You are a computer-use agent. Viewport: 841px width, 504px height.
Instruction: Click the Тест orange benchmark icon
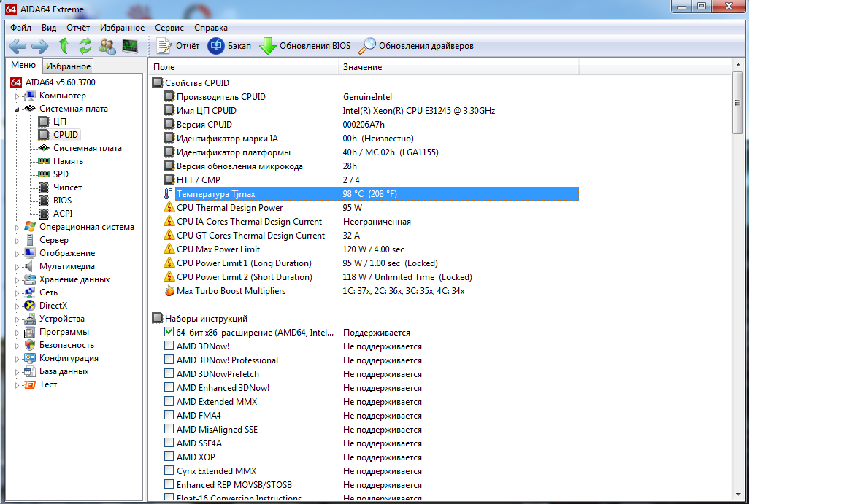click(x=30, y=384)
